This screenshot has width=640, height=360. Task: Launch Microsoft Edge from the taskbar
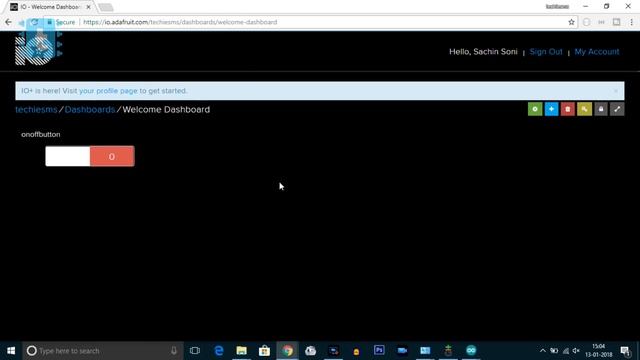coord(219,351)
